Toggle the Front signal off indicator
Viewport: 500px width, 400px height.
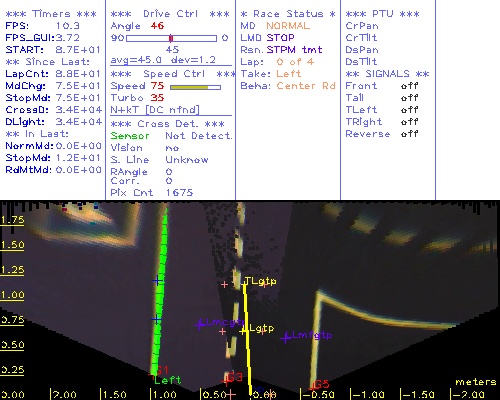click(x=409, y=86)
